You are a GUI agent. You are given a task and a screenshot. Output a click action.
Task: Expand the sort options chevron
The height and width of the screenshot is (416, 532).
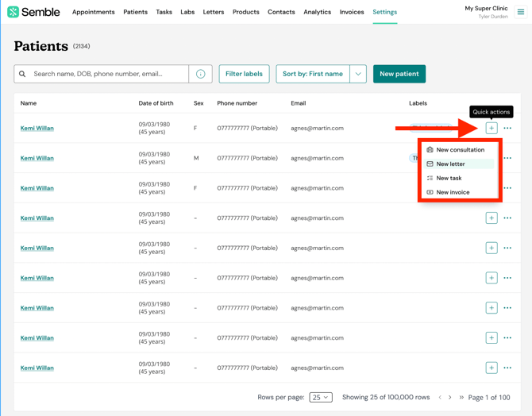[x=358, y=74]
